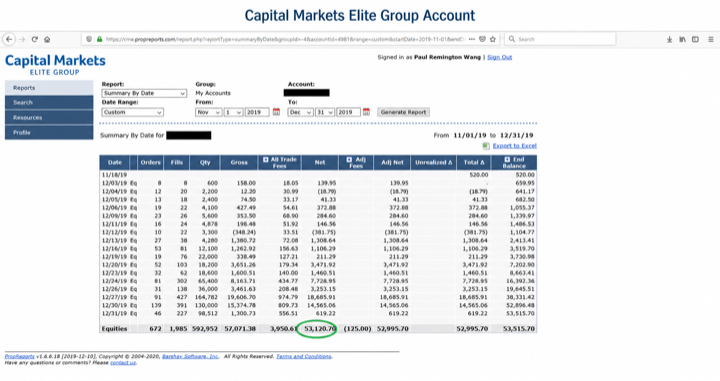720x381 pixels.
Task: Click the contact us footer link
Action: (x=123, y=363)
